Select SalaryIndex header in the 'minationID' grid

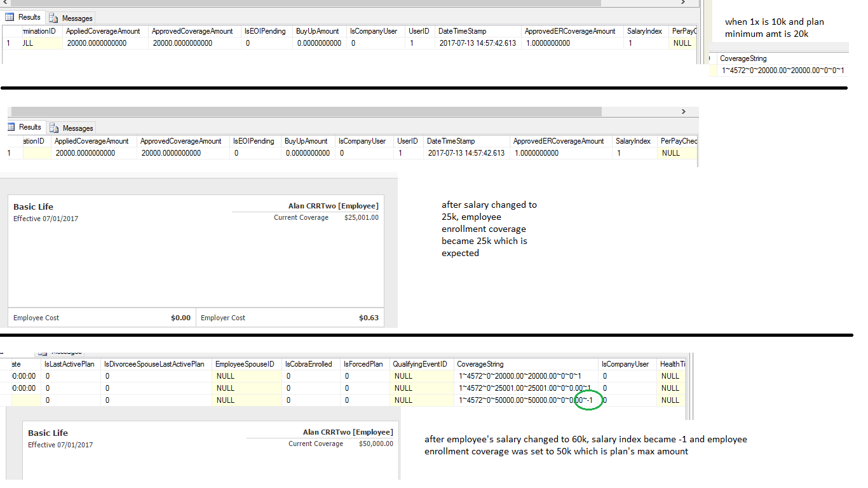[646, 31]
